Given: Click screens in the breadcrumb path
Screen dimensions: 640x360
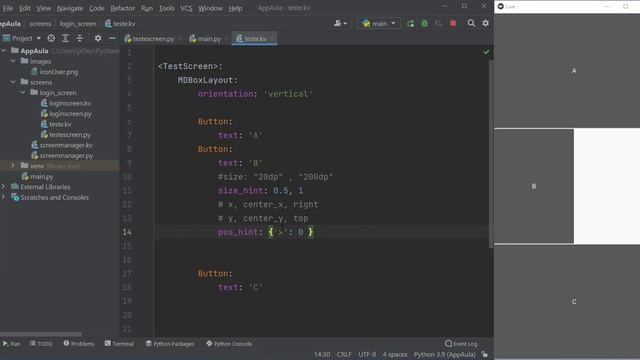Looking at the screenshot, I should [x=40, y=24].
